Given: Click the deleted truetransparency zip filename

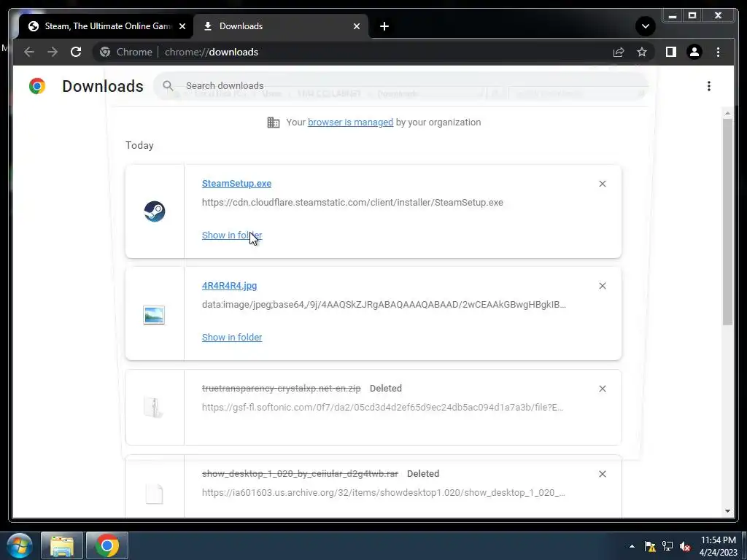Looking at the screenshot, I should (x=281, y=389).
